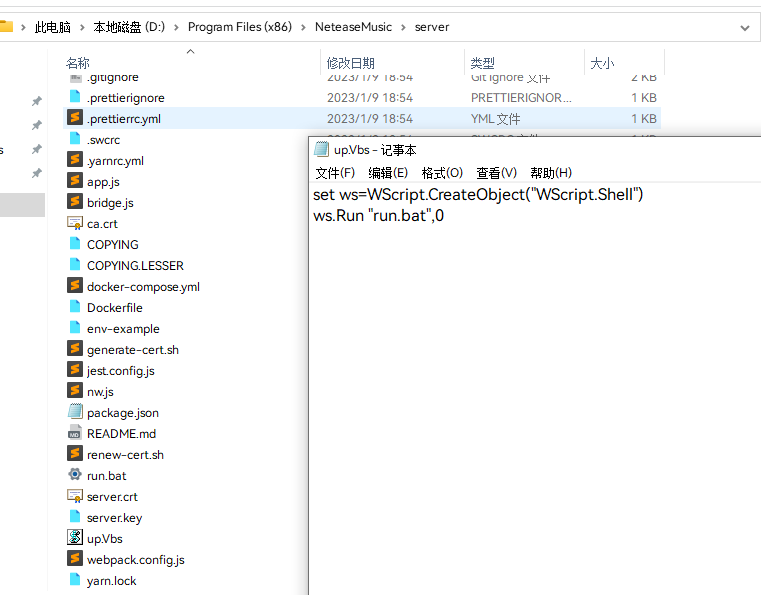The image size is (761, 595).
Task: Click the app.js Sublime icon
Action: [x=75, y=181]
